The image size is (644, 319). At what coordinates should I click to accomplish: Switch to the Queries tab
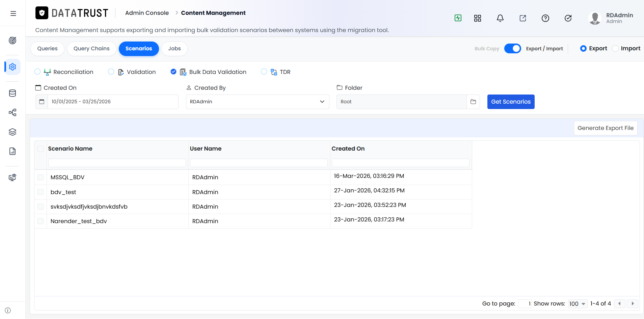tap(47, 49)
